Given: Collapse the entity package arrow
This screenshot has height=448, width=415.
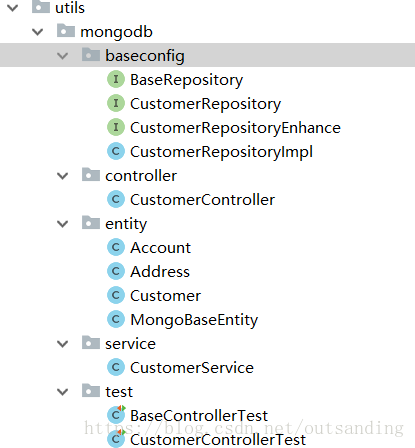Looking at the screenshot, I should pyautogui.click(x=62, y=224).
